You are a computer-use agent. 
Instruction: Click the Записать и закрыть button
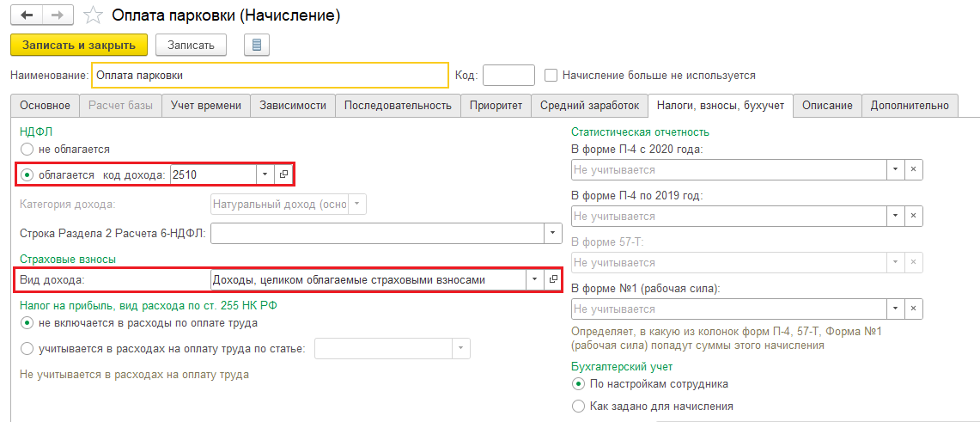click(79, 45)
